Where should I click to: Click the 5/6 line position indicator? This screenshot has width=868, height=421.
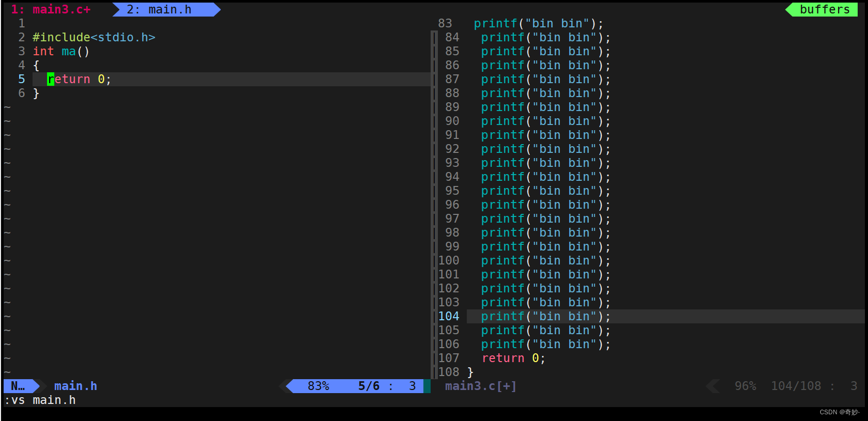[x=369, y=386]
